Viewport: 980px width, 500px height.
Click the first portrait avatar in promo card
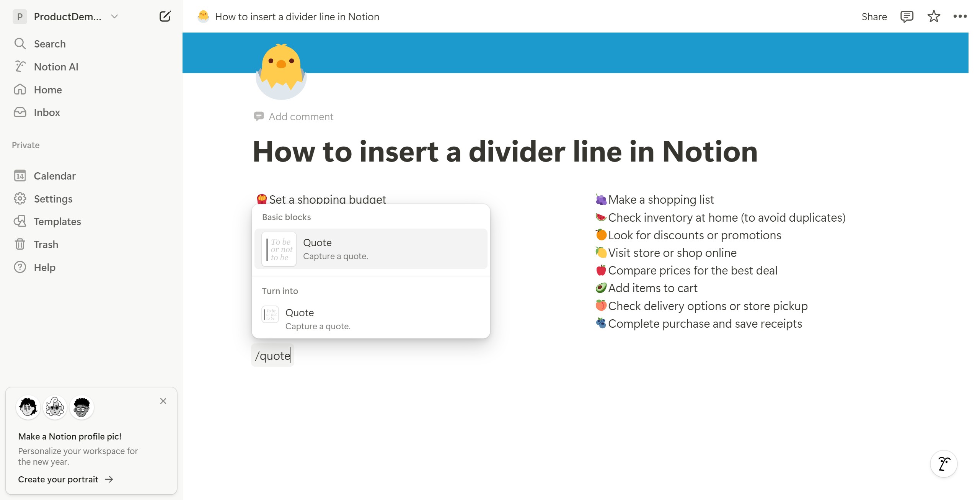tap(28, 407)
